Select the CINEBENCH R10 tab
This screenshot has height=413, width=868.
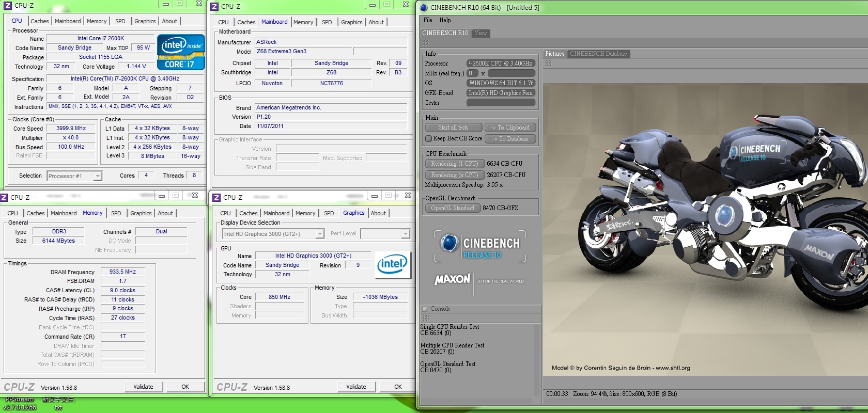pos(445,33)
